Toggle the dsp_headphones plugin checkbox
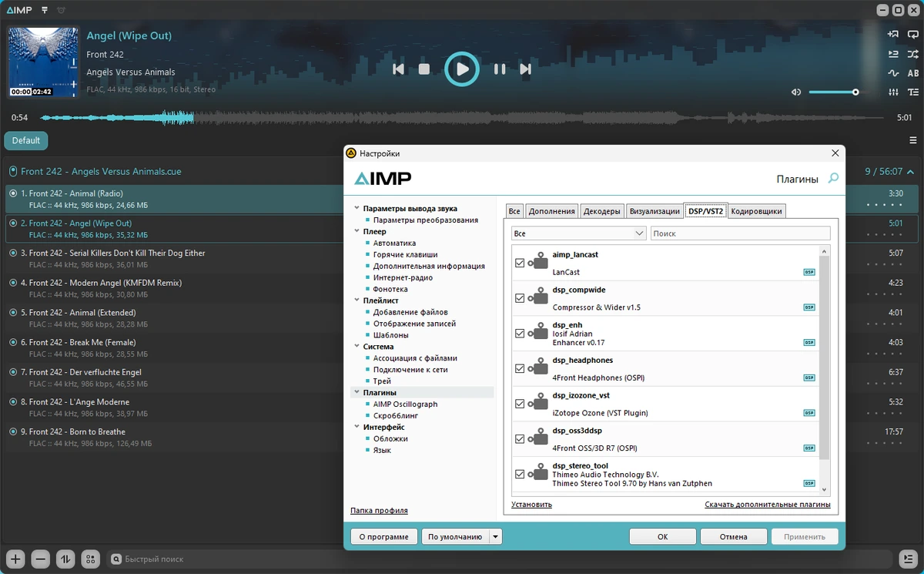The height and width of the screenshot is (574, 924). pos(520,368)
